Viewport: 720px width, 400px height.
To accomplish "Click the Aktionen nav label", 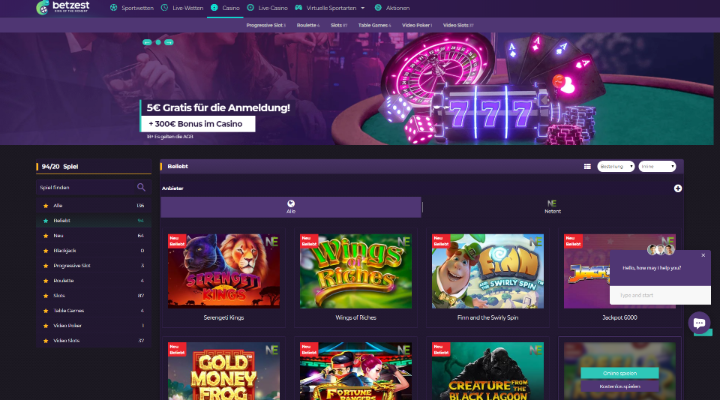I will click(398, 8).
